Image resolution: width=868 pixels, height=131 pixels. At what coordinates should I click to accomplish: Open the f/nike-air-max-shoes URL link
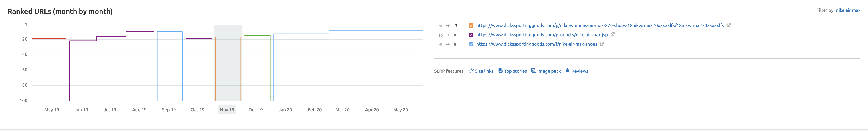coord(536,44)
